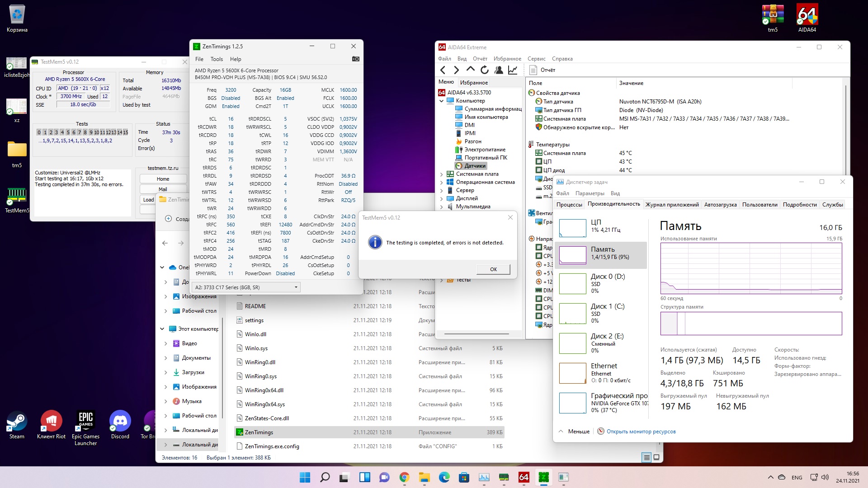Expand the Дисплей tree node
This screenshot has height=488, width=868.
tap(442, 198)
